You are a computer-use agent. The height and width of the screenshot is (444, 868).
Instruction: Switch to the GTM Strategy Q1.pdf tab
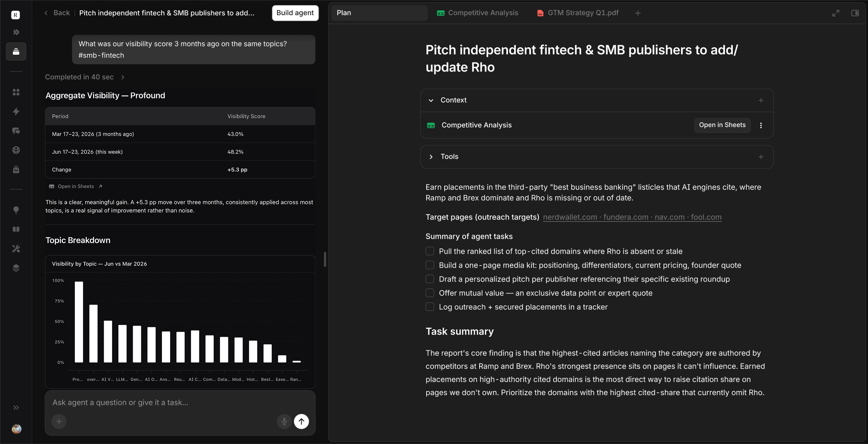pyautogui.click(x=578, y=13)
